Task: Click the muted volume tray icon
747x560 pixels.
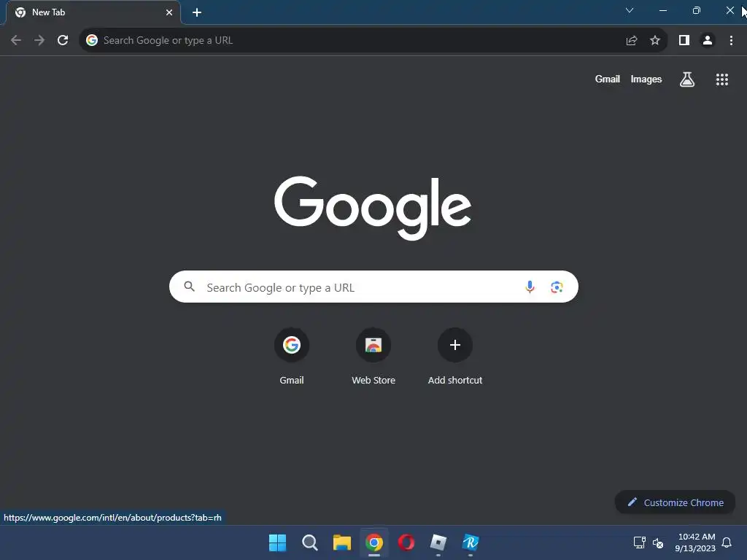Action: tap(658, 542)
